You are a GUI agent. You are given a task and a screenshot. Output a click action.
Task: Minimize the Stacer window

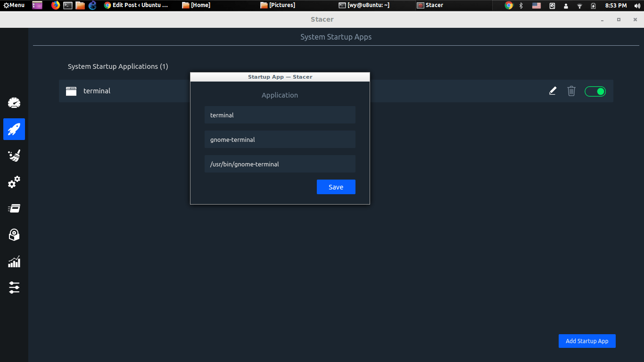pos(602,20)
